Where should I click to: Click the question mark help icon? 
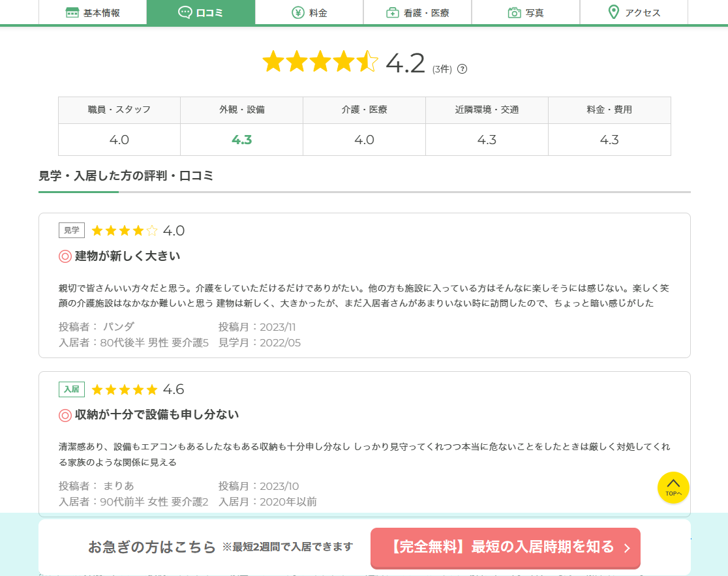pyautogui.click(x=463, y=69)
